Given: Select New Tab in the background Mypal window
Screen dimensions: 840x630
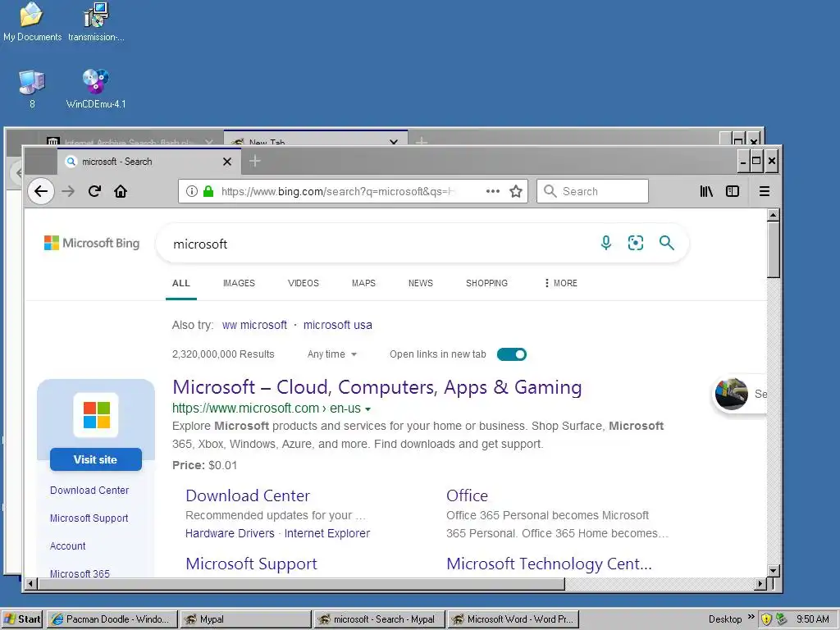Looking at the screenshot, I should point(315,138).
